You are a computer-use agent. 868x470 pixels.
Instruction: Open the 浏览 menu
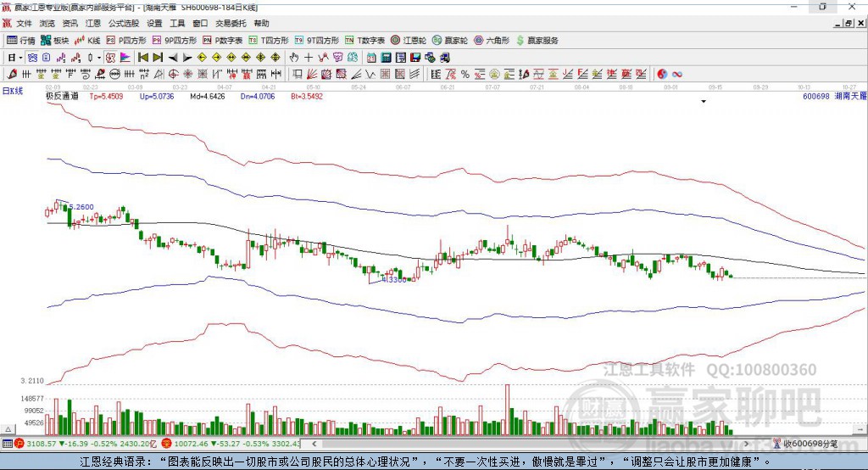pyautogui.click(x=47, y=23)
